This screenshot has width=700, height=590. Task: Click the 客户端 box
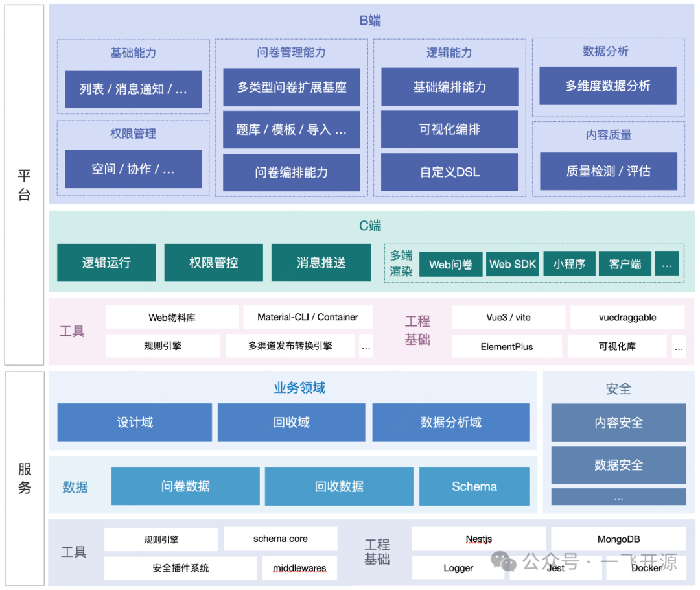click(x=625, y=264)
